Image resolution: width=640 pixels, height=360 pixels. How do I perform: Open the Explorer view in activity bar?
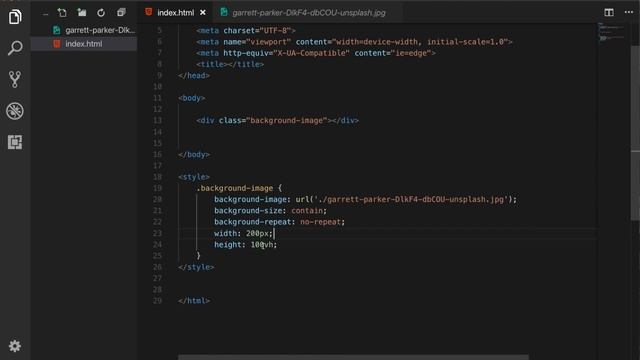tap(15, 17)
